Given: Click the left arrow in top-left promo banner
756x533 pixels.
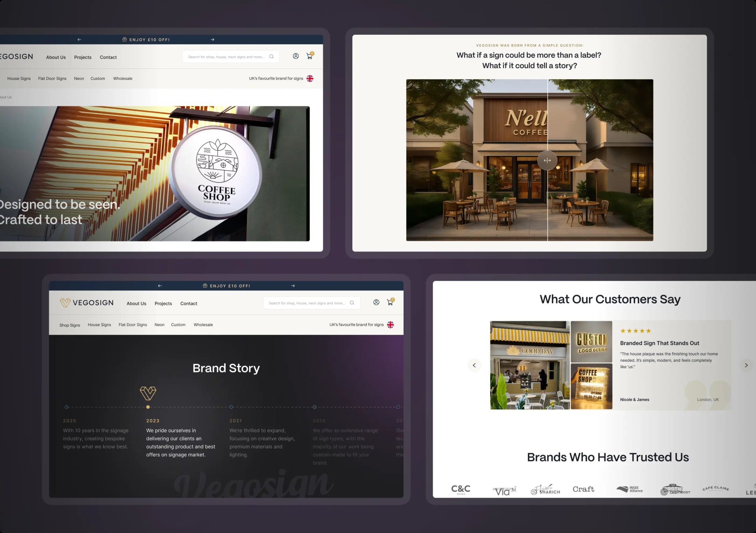Looking at the screenshot, I should click(x=79, y=39).
